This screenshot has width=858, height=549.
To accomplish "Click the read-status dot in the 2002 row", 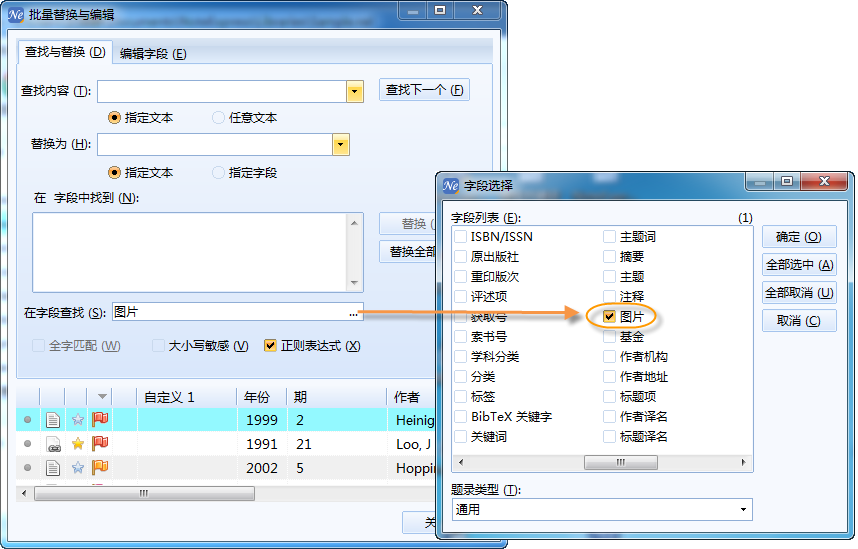I will click(28, 468).
